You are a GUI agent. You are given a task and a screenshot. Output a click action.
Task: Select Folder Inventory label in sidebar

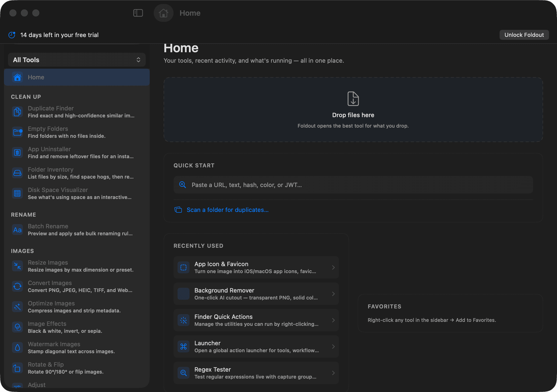point(50,169)
